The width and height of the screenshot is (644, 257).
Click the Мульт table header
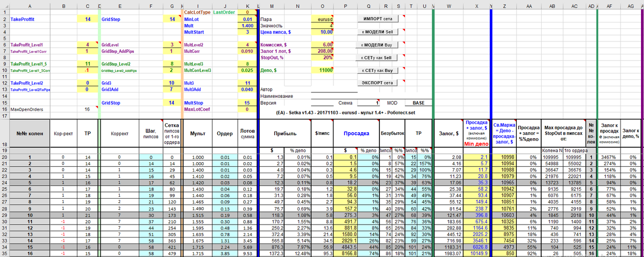[198, 133]
